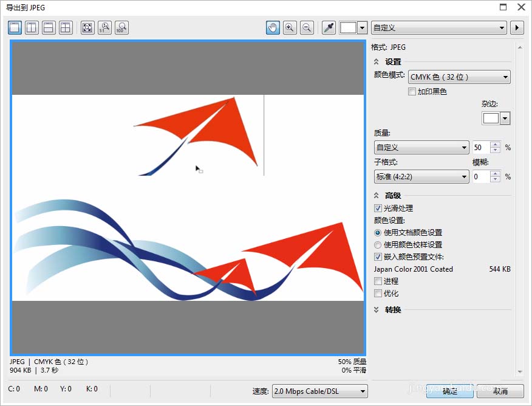
Task: Click the preset flyout arrow button
Action: [x=517, y=27]
